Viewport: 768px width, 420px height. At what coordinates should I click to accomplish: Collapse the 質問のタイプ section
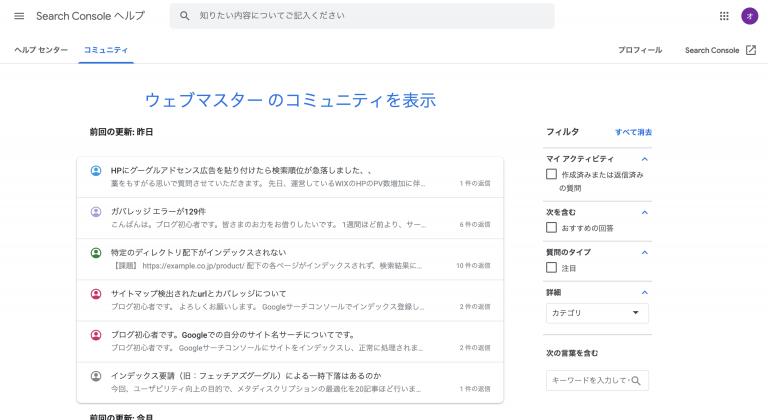pos(645,252)
